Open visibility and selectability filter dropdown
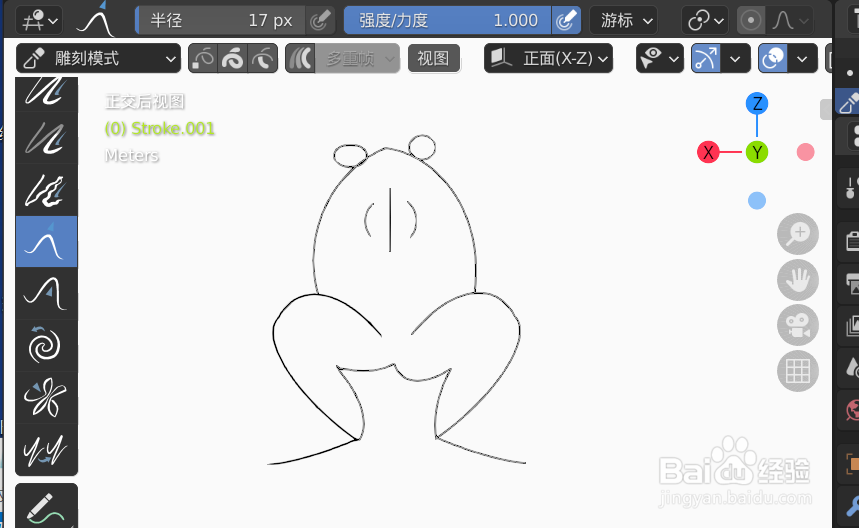 click(x=660, y=58)
